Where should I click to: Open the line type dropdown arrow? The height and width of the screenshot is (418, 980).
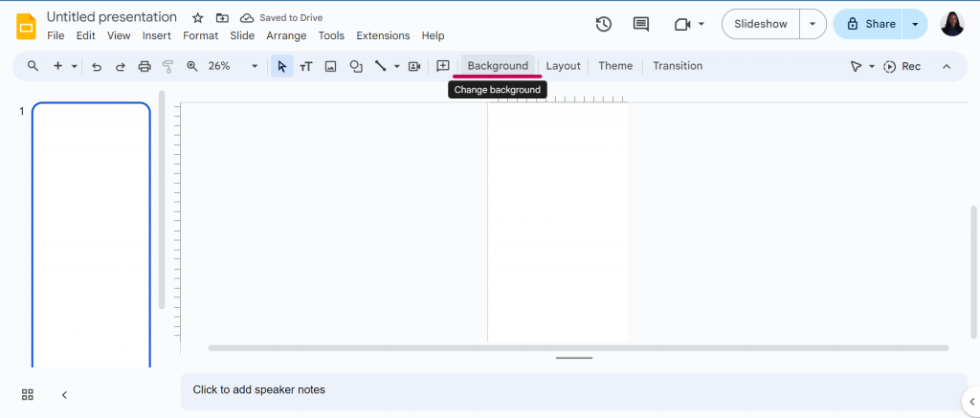pos(396,66)
